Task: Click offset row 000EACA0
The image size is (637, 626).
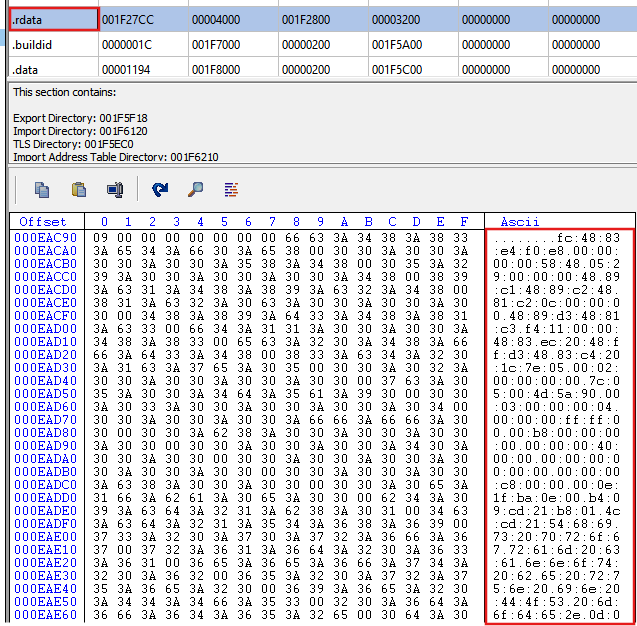Action: 46,251
